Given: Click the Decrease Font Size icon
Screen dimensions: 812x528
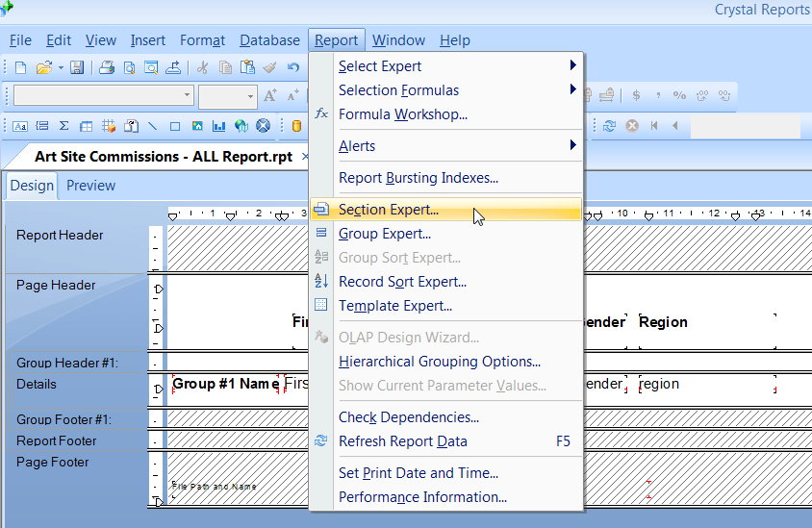Looking at the screenshot, I should (293, 95).
